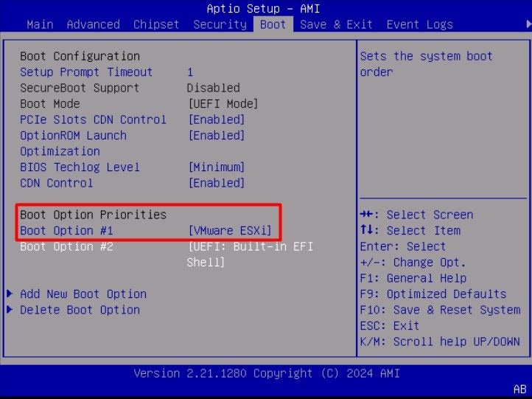
Task: Click the Boot Option Priorities heading
Action: [x=93, y=215]
